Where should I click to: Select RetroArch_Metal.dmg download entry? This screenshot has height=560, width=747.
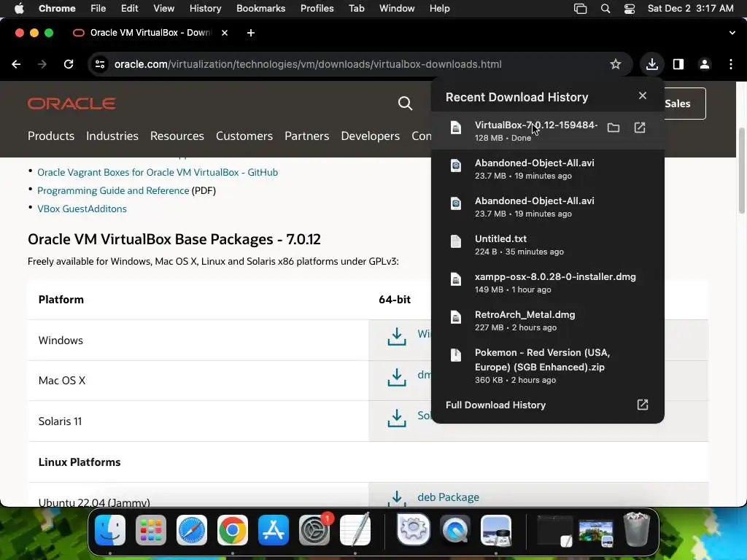(547, 321)
